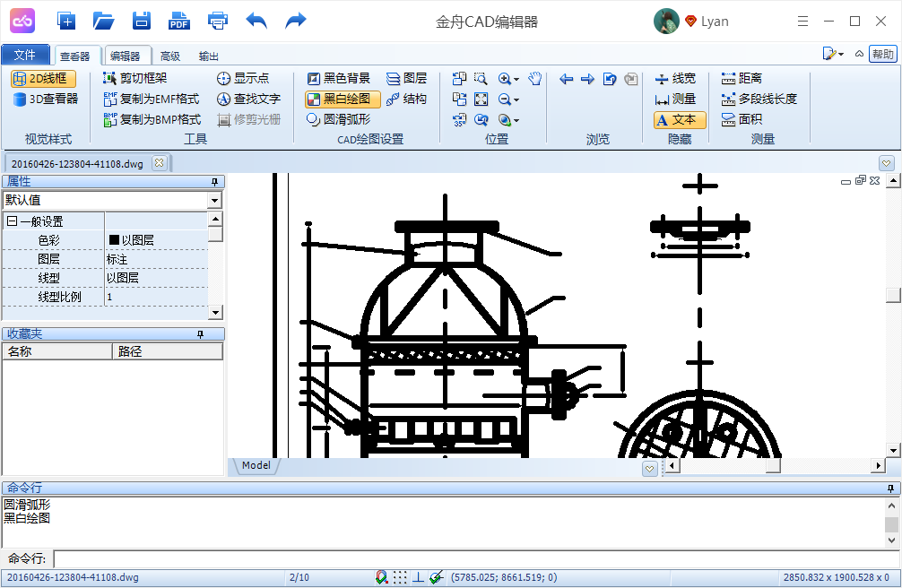Click the vertical scrollbar thumb of drawing

pyautogui.click(x=893, y=295)
